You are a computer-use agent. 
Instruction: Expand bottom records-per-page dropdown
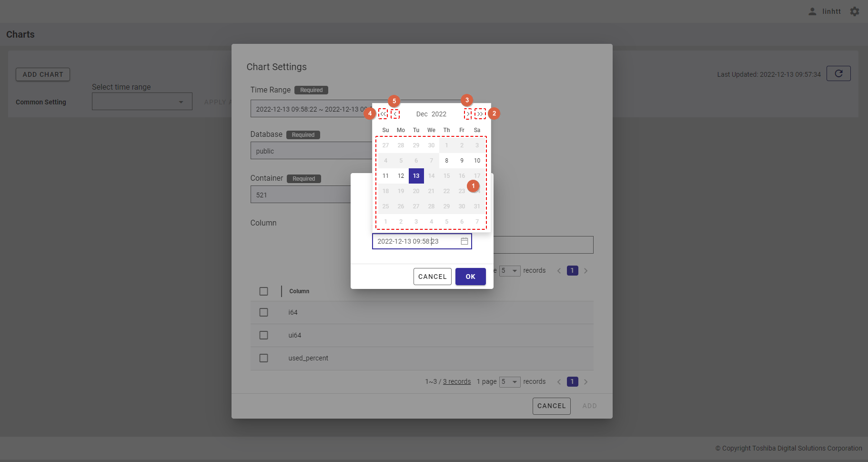(x=509, y=382)
